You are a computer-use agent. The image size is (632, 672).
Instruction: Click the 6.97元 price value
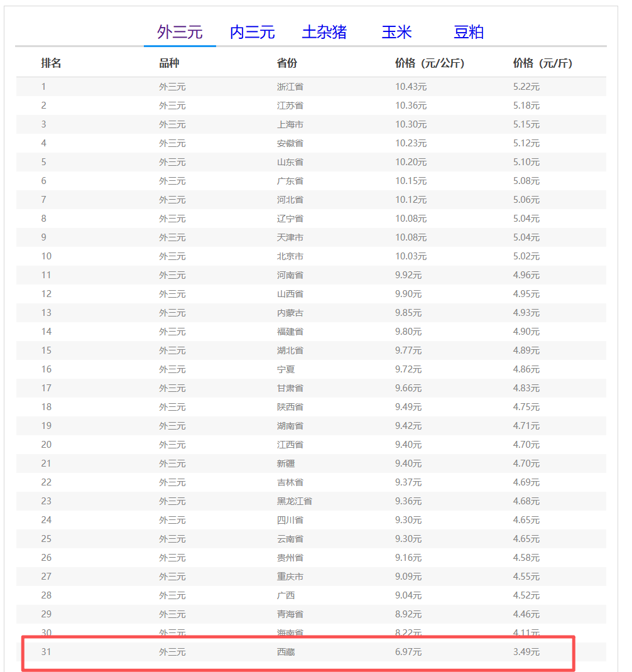coord(408,653)
